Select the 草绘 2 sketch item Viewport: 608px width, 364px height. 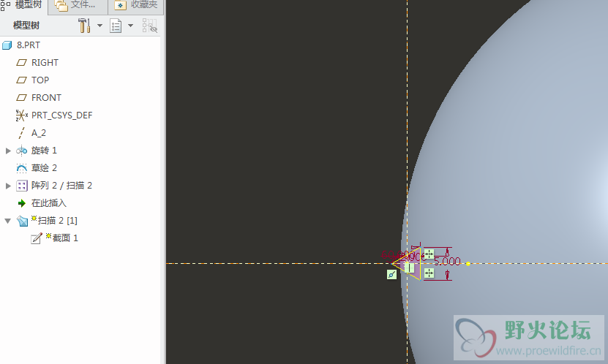[x=44, y=167]
